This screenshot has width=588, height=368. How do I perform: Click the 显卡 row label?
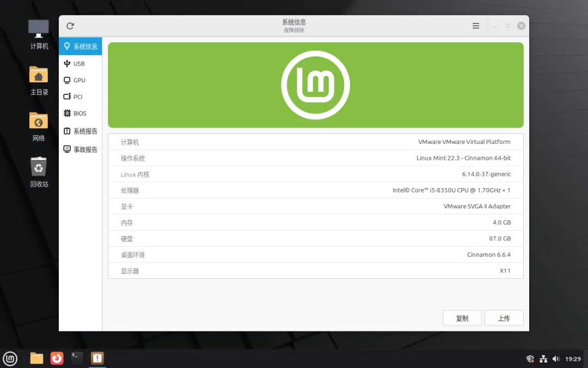coord(127,207)
